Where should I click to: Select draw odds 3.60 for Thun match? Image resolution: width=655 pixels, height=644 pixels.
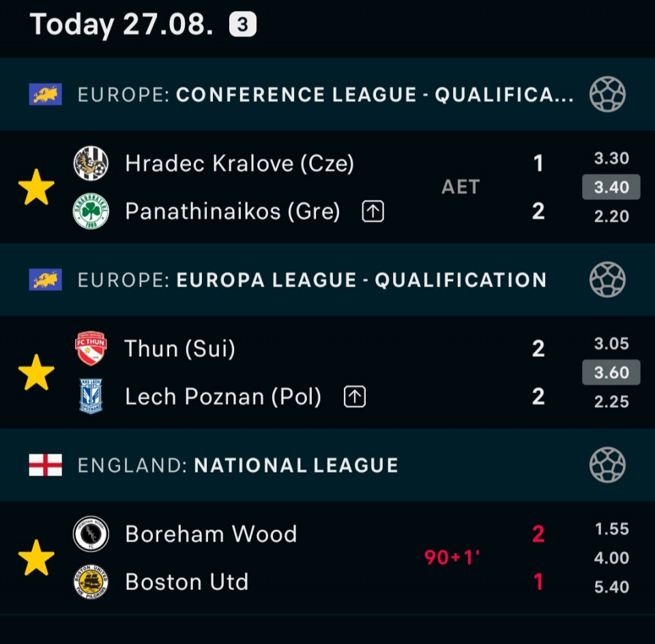click(611, 372)
